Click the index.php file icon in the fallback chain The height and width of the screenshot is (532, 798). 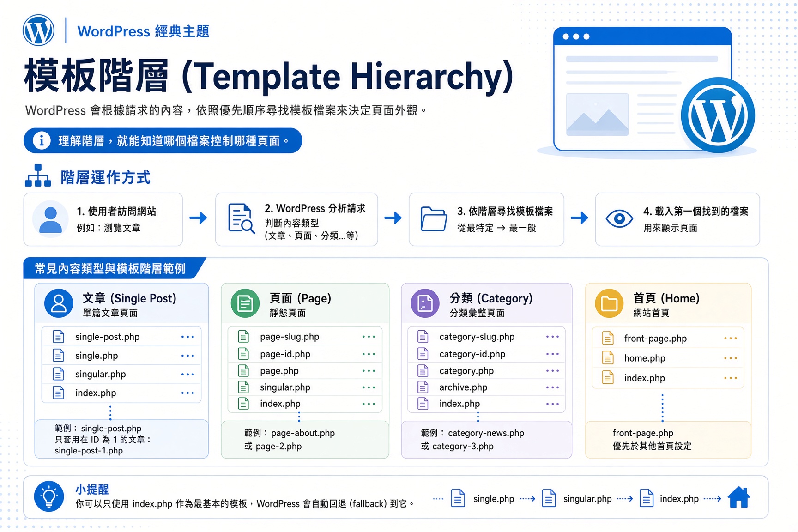pos(647,498)
